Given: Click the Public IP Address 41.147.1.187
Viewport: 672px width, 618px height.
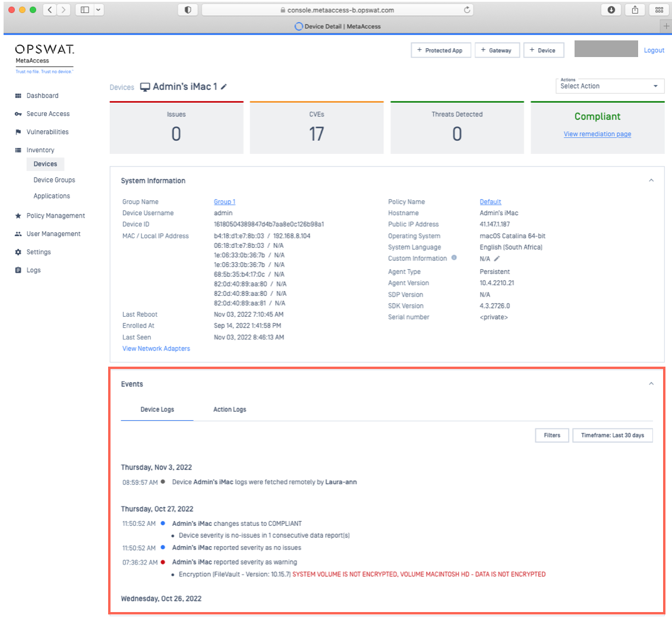Looking at the screenshot, I should click(x=494, y=224).
